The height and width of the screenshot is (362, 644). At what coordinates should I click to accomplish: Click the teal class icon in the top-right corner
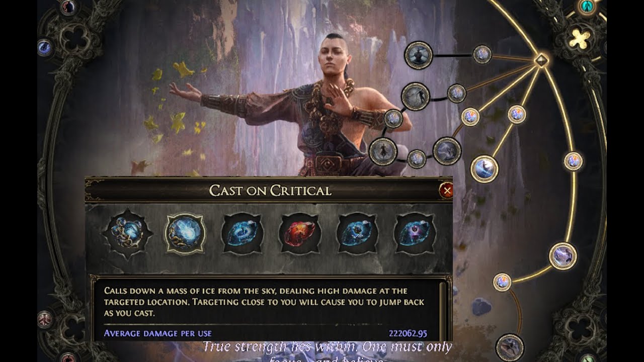(x=586, y=7)
